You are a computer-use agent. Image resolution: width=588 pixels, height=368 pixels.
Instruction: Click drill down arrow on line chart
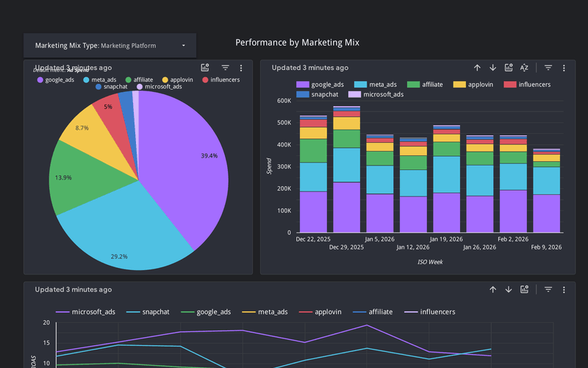coord(508,290)
